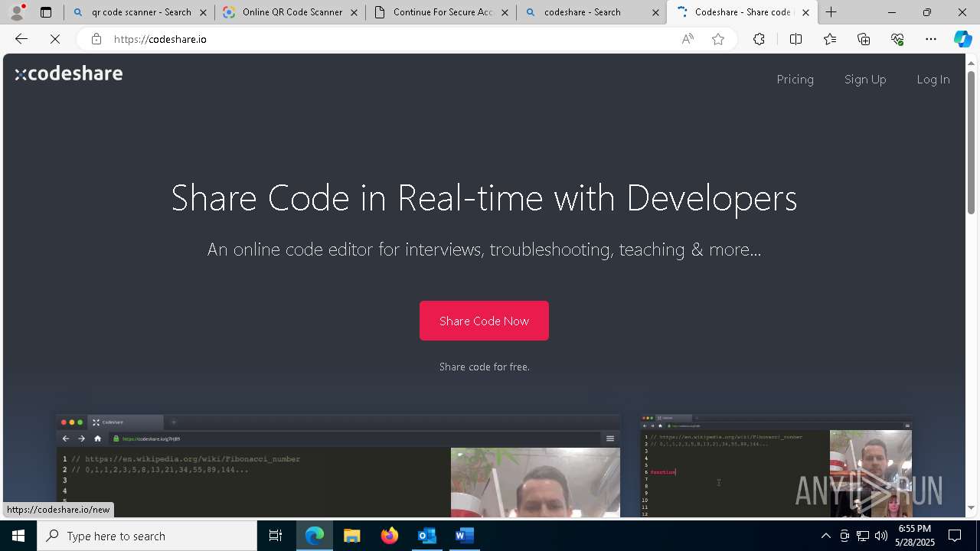The width and height of the screenshot is (980, 551).
Task: Open the notification center icon
Action: [x=955, y=536]
